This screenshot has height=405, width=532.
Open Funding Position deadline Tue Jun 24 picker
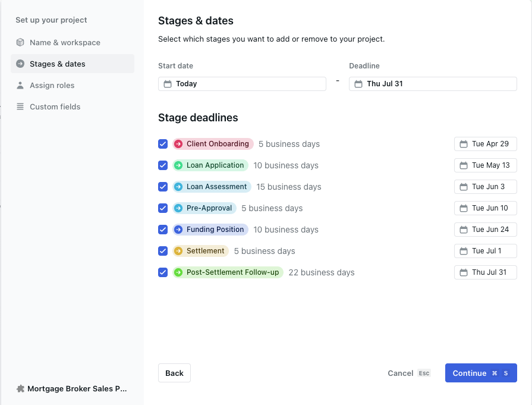tap(485, 230)
